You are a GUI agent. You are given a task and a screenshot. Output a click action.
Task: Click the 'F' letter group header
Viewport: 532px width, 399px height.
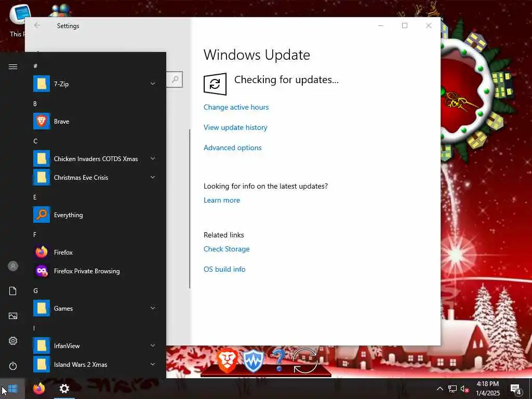[35, 234]
